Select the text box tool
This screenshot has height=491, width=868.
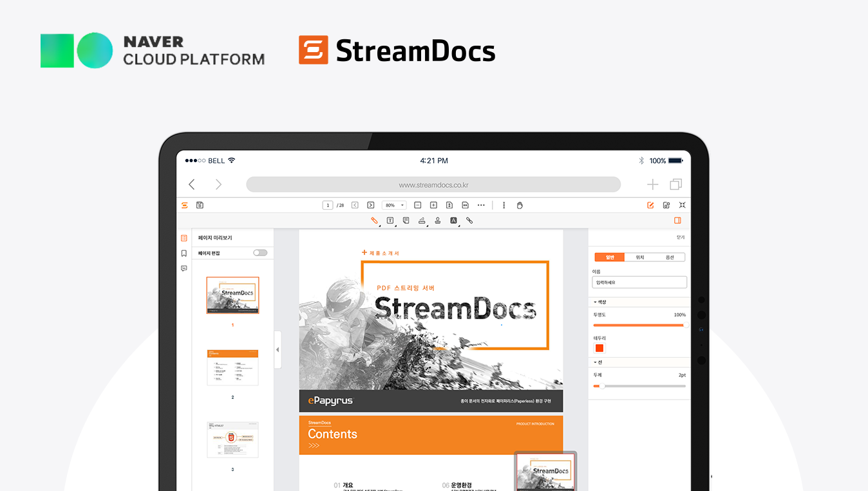click(390, 221)
